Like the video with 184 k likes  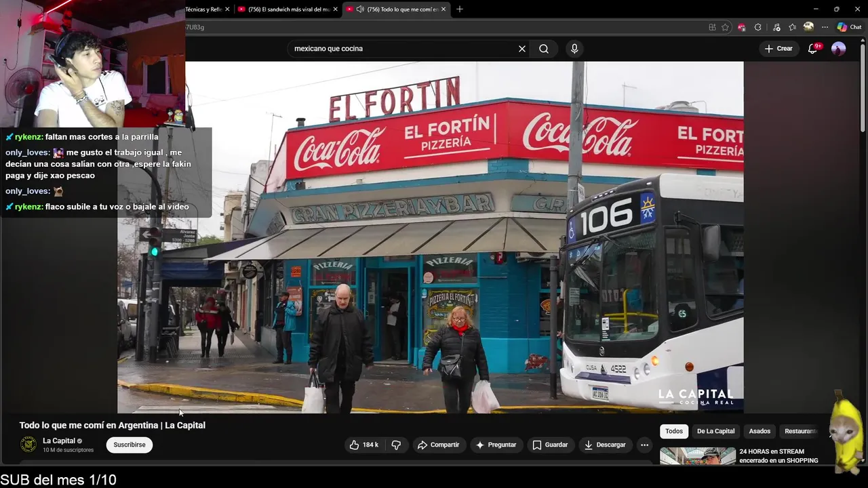click(363, 445)
